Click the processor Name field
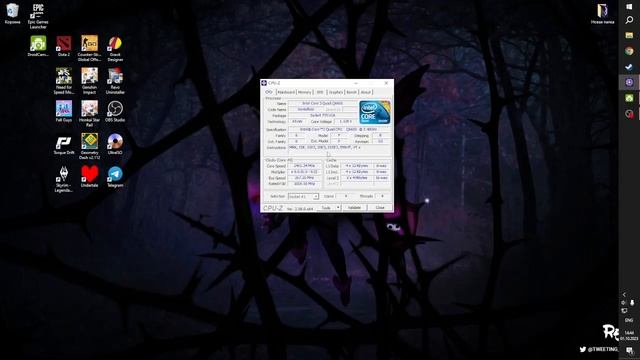640x360 pixels. click(x=323, y=104)
